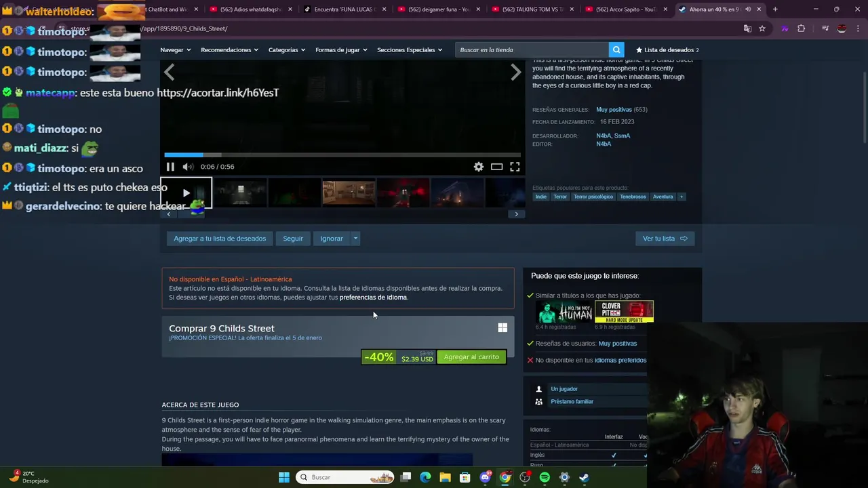
Task: Select the first video thumbnail in strip
Action: tap(186, 193)
